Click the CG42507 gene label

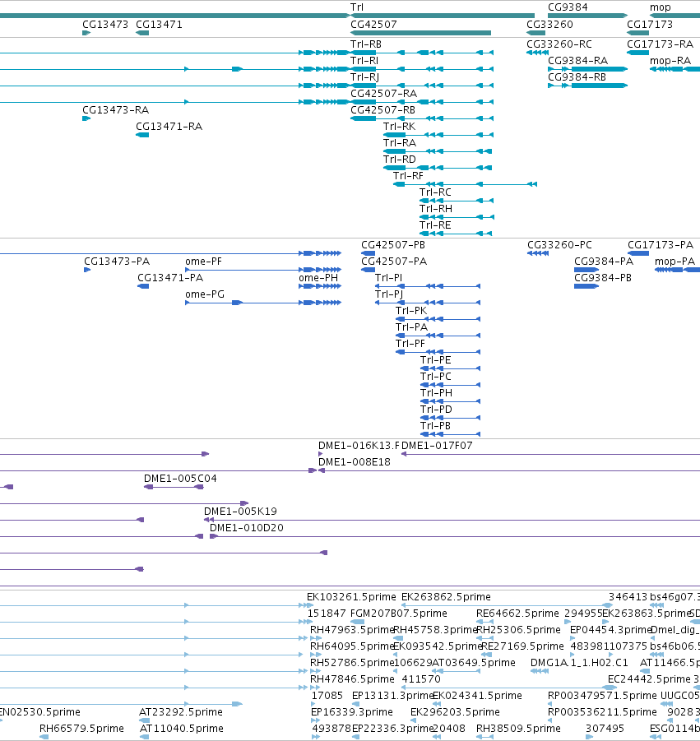(x=373, y=24)
